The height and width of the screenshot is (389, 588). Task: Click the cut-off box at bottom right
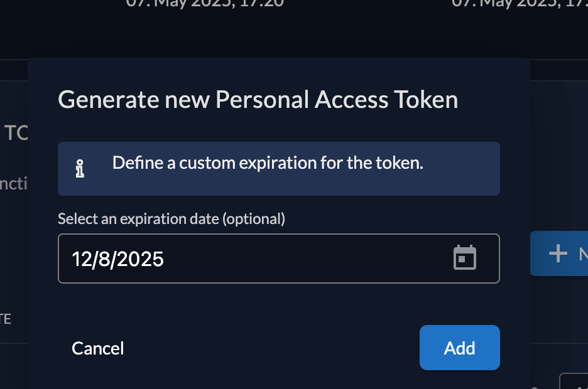click(x=574, y=381)
